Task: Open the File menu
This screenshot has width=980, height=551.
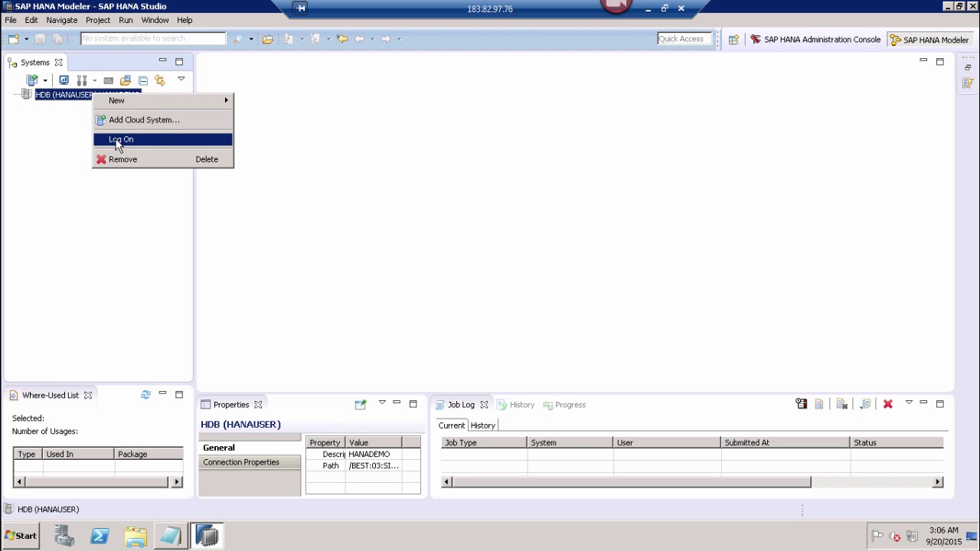Action: pos(11,20)
